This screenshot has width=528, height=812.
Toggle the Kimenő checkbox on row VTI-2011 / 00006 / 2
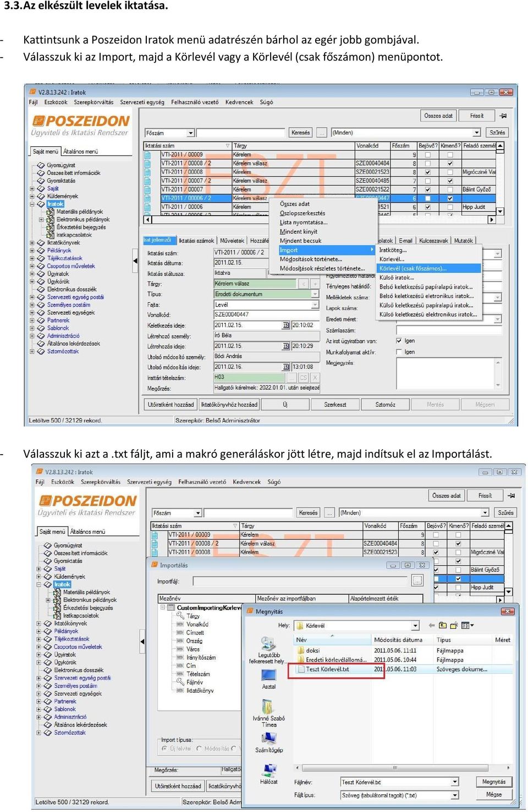450,198
